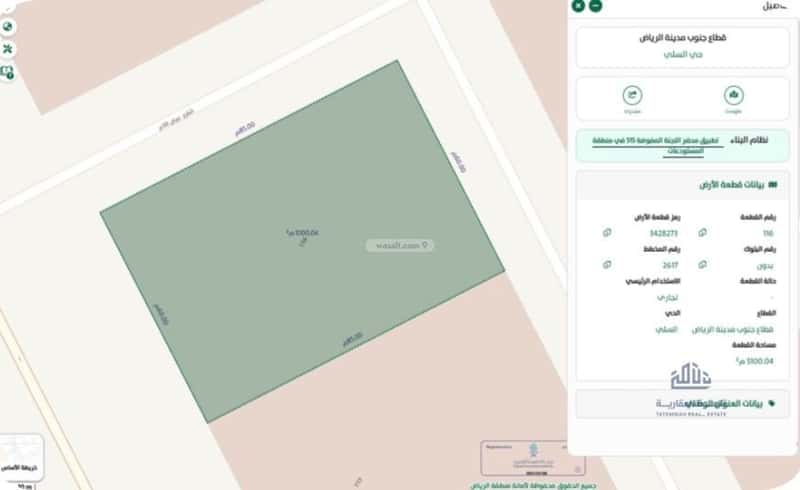Open the map tools icon below the globe
The height and width of the screenshot is (490, 800).
7,49
